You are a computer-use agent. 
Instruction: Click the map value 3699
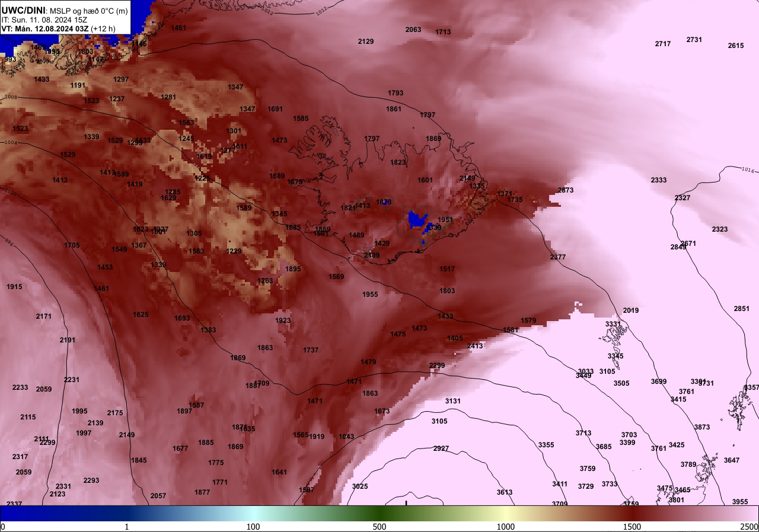pos(659,382)
